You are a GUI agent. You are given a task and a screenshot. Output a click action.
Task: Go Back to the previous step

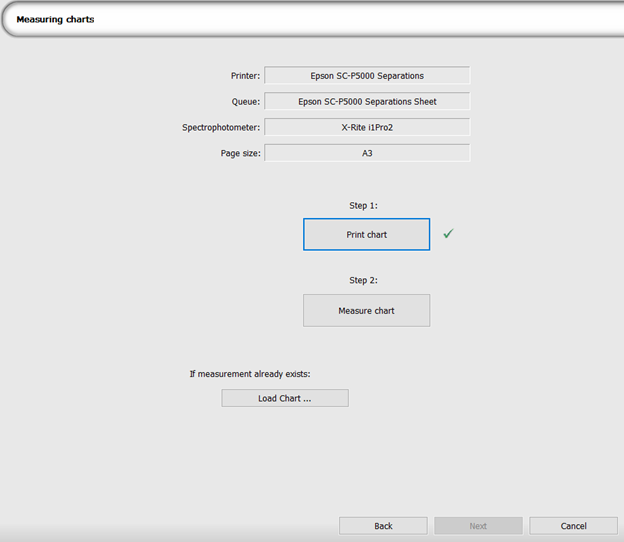pyautogui.click(x=383, y=526)
